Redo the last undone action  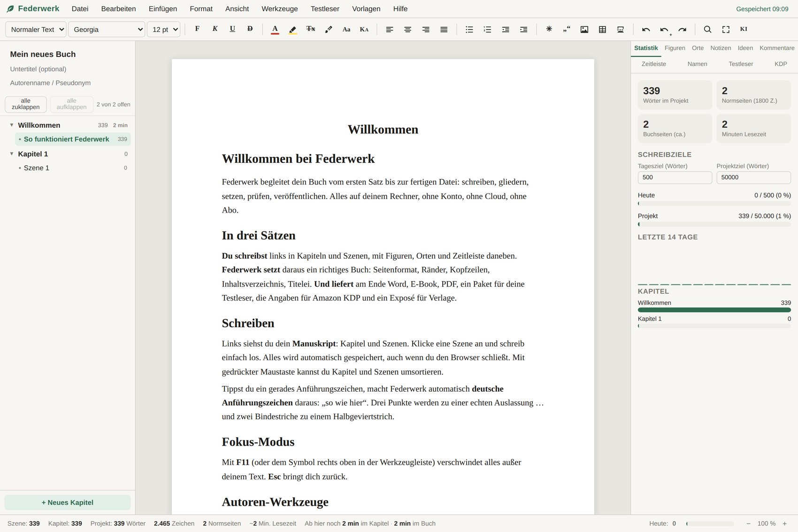pyautogui.click(x=683, y=29)
